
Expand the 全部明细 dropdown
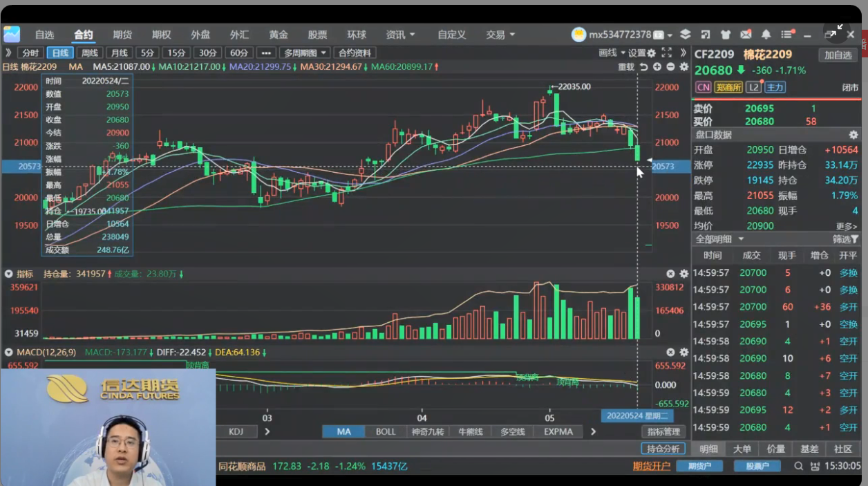[719, 239]
